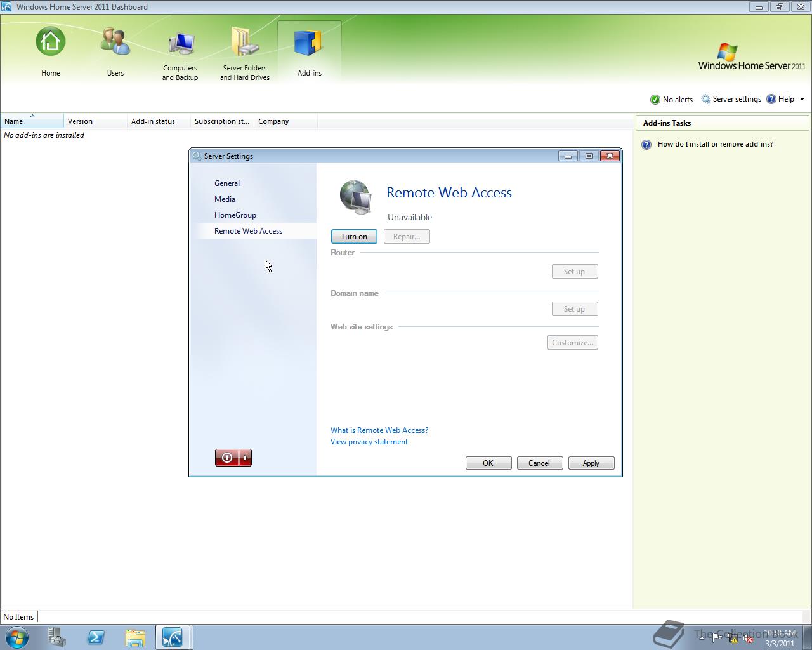Click the Company column header
812x650 pixels.
pos(286,121)
